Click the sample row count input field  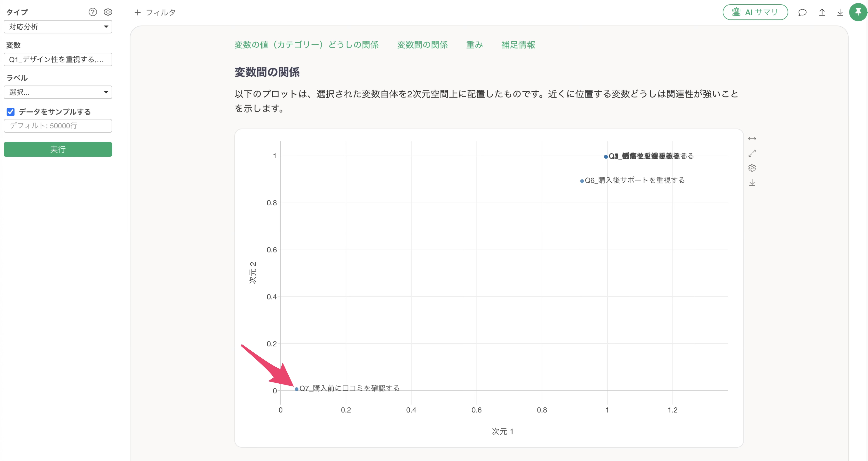[x=58, y=126]
